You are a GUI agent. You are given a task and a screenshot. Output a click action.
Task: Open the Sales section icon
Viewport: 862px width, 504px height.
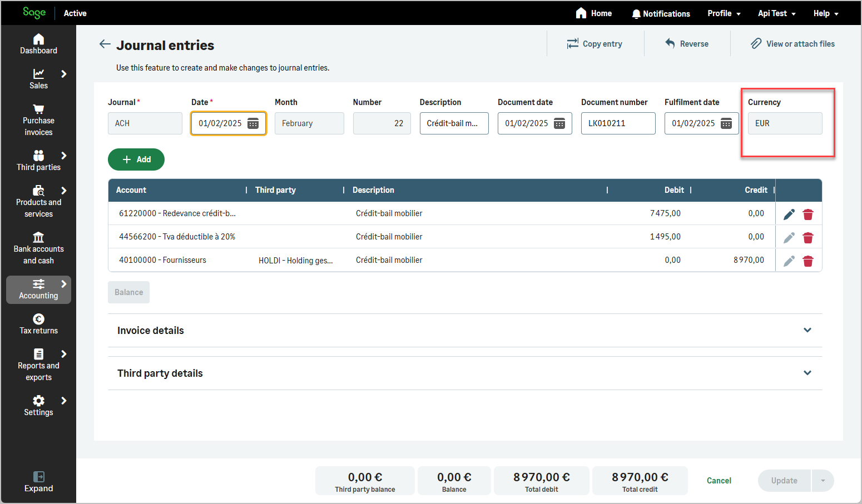pos(38,74)
